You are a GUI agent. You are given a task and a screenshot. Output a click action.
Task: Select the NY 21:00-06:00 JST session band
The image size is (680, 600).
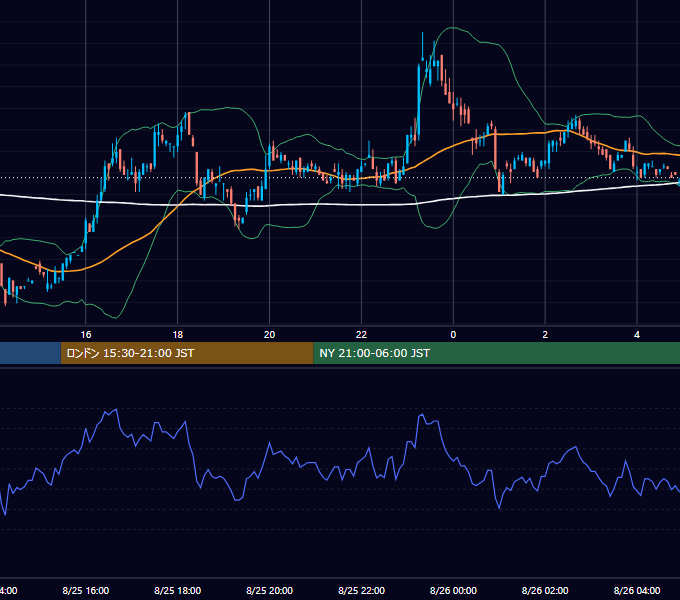pos(497,353)
